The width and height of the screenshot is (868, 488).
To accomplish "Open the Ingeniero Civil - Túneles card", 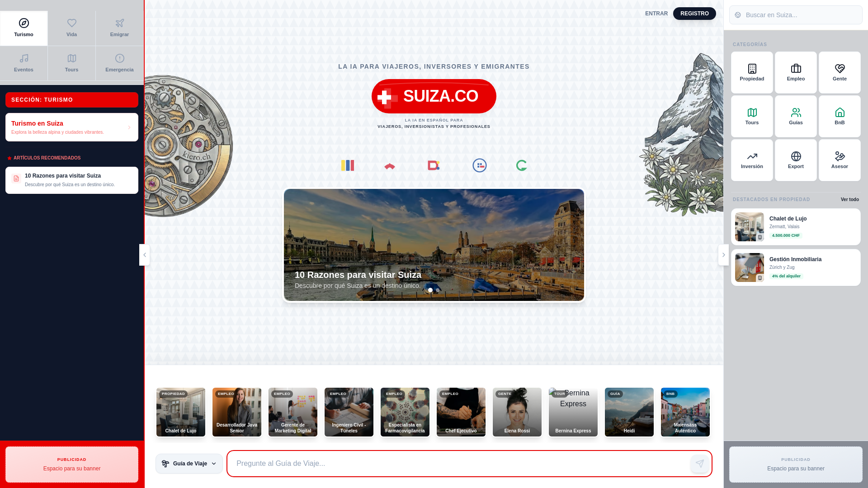I will tap(349, 412).
